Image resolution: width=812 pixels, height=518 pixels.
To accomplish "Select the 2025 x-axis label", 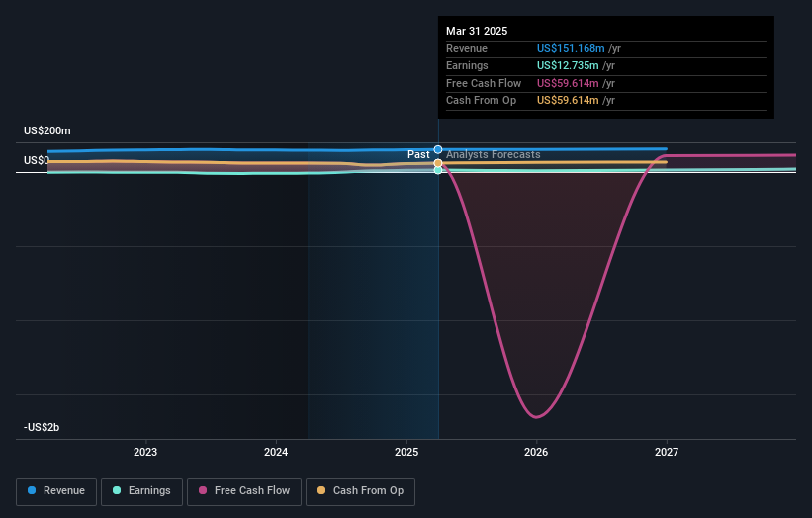I will [406, 452].
